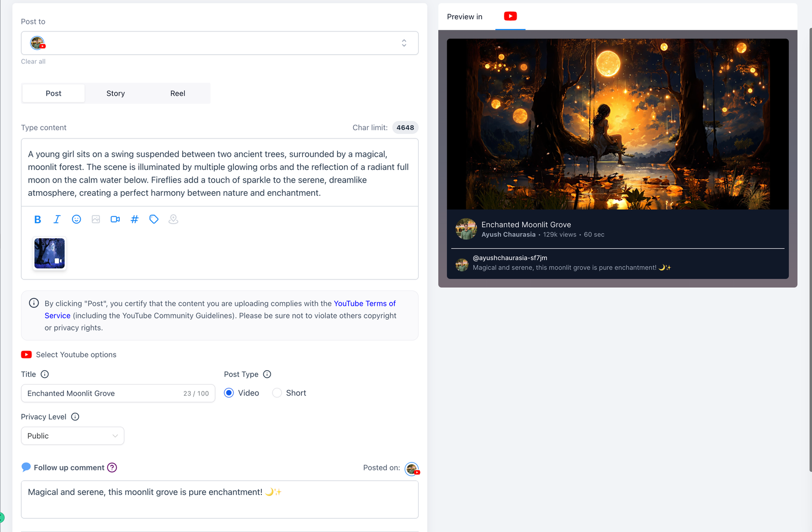Apply bold formatting to content
Viewport: 812px width, 532px height.
coord(38,220)
